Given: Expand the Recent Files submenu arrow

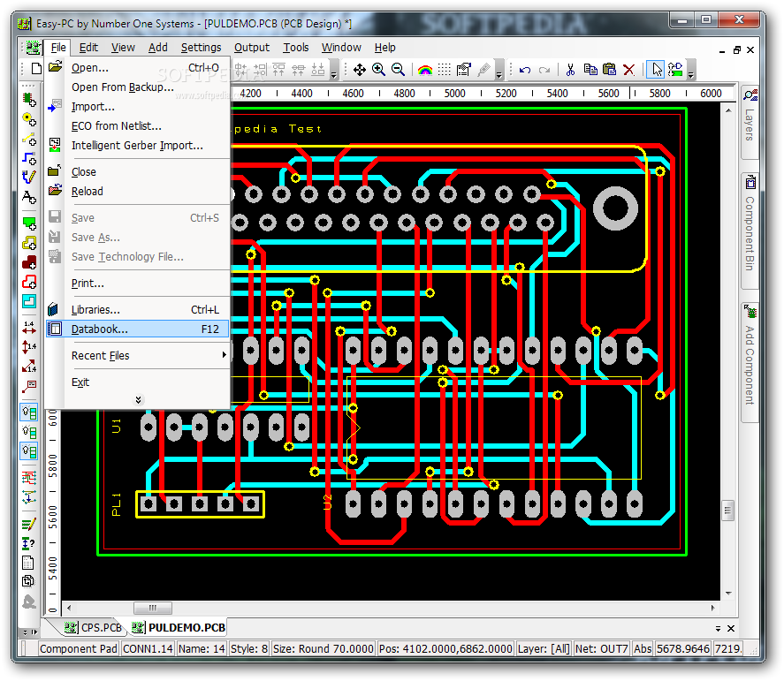Looking at the screenshot, I should pos(224,355).
